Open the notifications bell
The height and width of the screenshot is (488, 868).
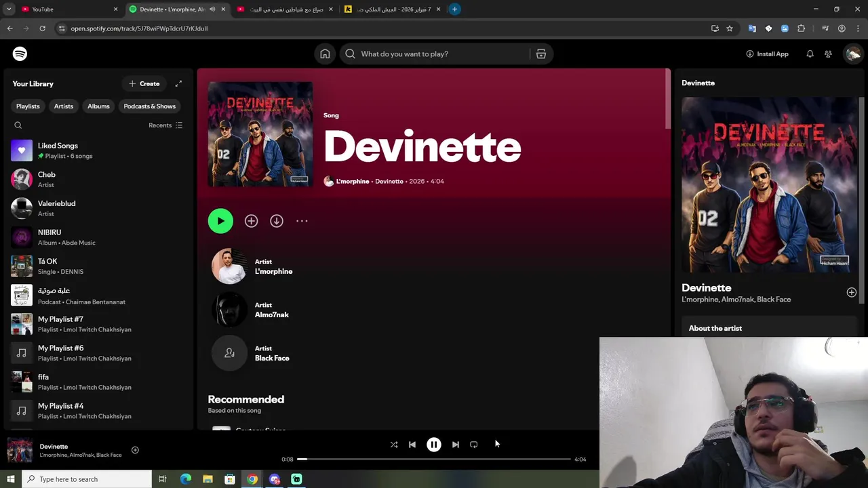point(810,54)
